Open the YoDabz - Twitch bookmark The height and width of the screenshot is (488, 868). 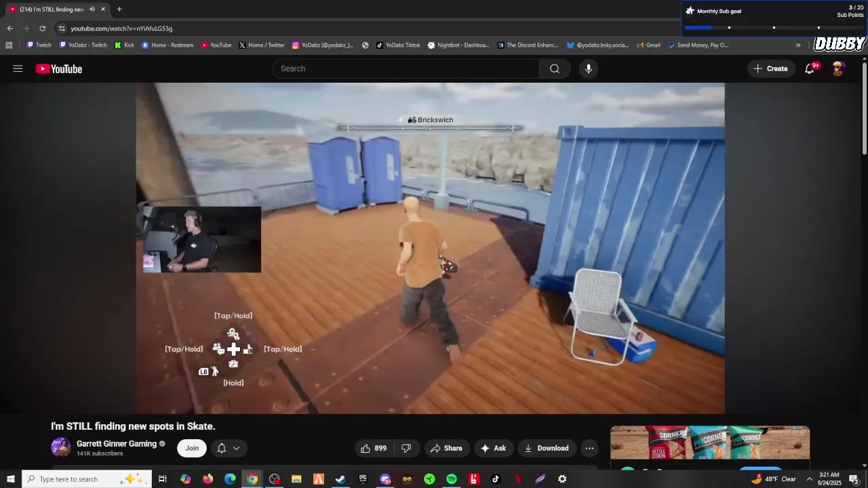coord(83,45)
